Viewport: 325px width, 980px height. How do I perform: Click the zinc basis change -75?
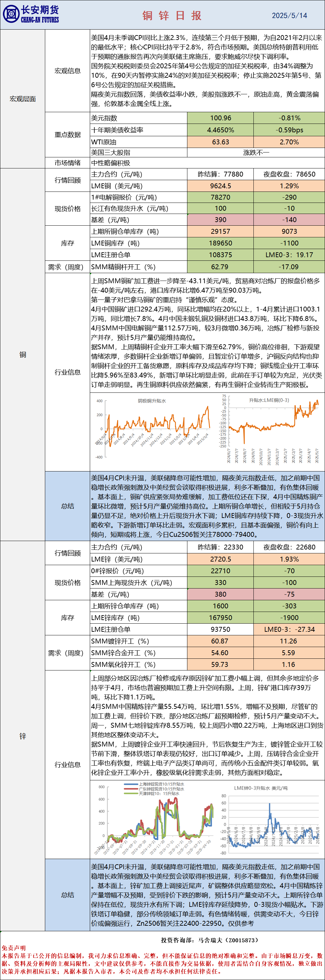[x=289, y=594]
